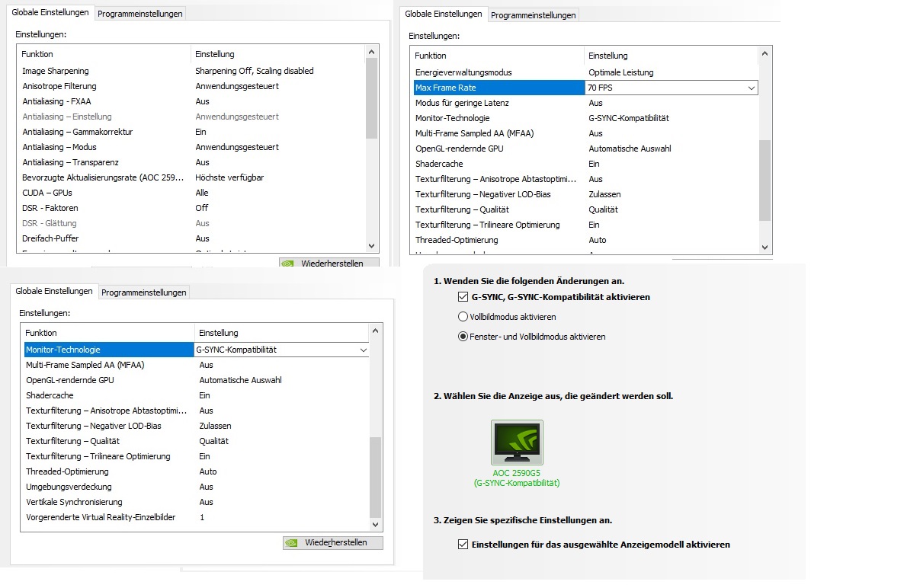Click the Funktion column header above Image Sharpening
Image resolution: width=920 pixels, height=588 pixels.
click(104, 54)
